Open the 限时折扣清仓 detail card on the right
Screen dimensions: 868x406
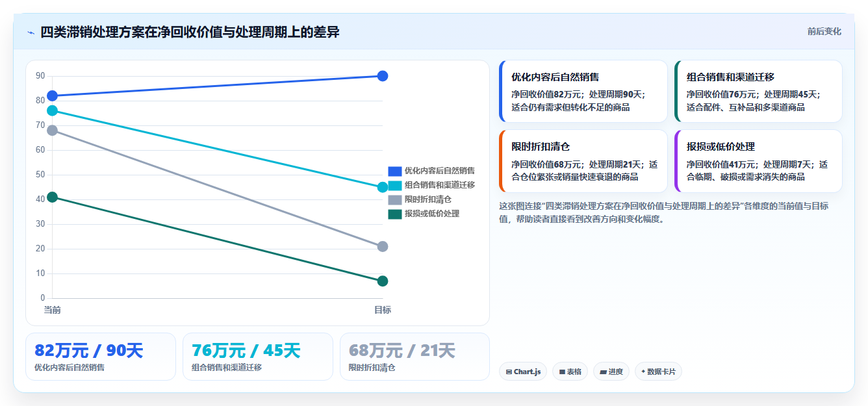pos(583,161)
